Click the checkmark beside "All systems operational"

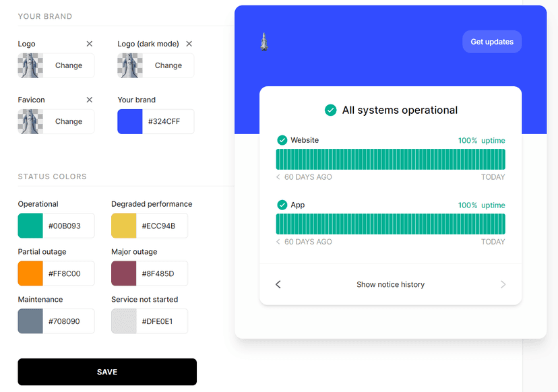(x=330, y=110)
